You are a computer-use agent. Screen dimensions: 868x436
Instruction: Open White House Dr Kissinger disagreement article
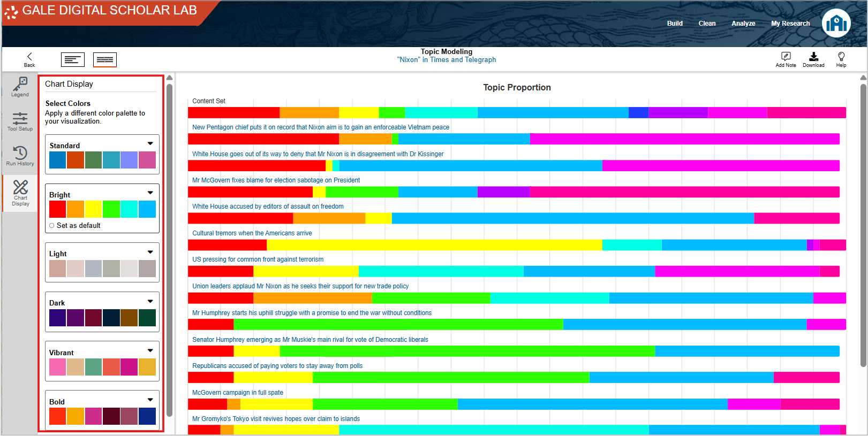pos(318,154)
